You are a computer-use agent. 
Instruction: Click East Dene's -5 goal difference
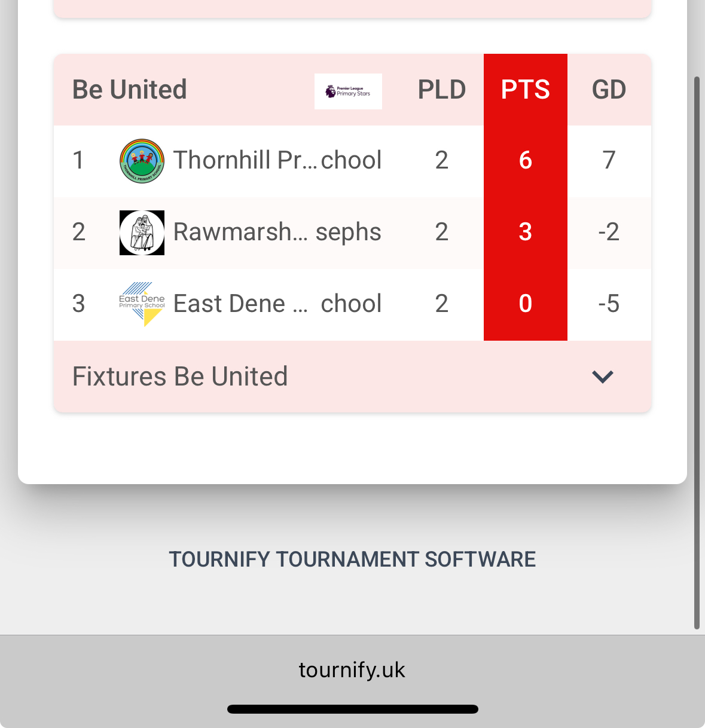tap(609, 304)
